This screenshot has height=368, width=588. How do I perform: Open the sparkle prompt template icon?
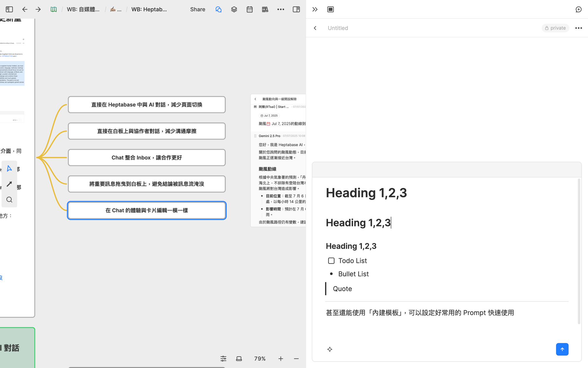pos(330,349)
